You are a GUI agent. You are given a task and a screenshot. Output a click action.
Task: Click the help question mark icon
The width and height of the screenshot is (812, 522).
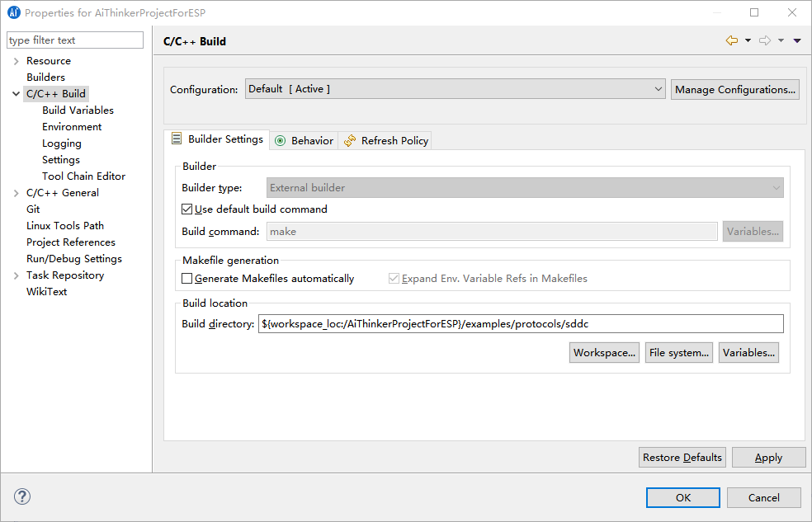22,496
